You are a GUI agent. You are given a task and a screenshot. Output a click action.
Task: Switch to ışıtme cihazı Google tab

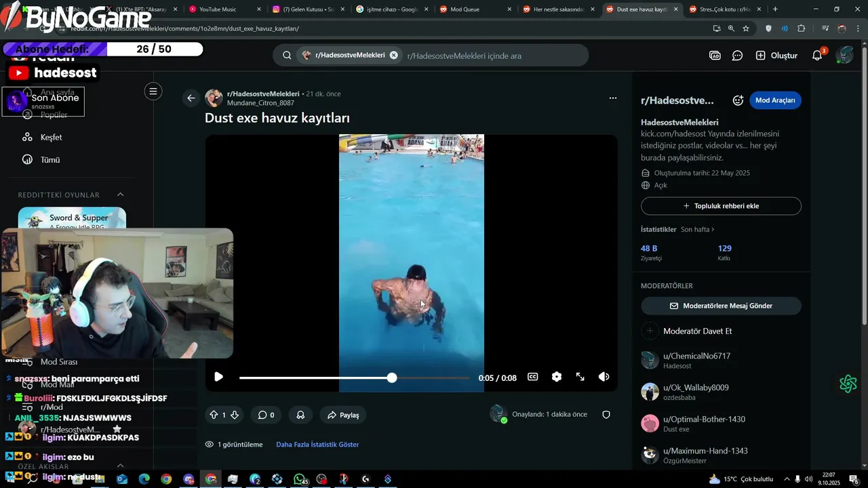393,9
